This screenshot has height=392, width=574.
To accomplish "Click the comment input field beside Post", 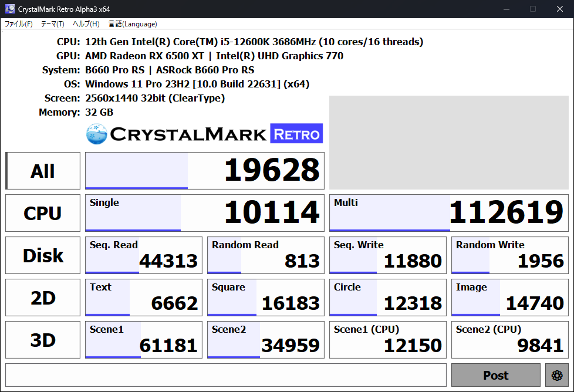I will tap(226, 375).
